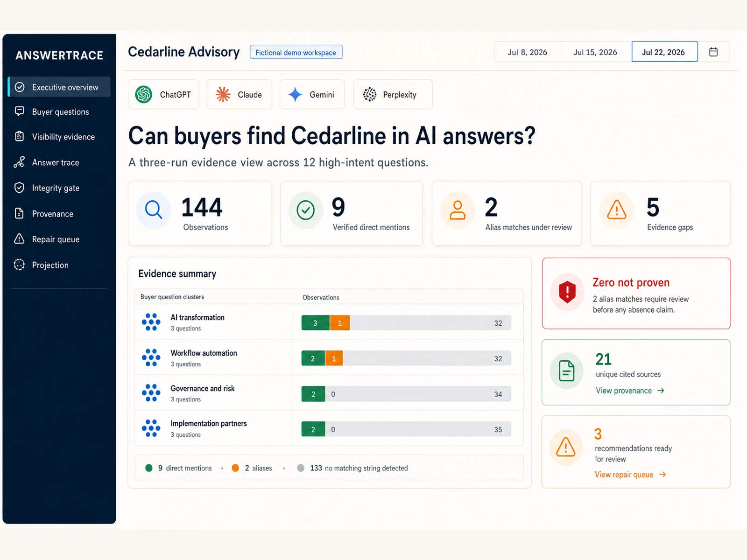Click the AI transformation cluster dots icon
The height and width of the screenshot is (560, 747).
(x=151, y=322)
